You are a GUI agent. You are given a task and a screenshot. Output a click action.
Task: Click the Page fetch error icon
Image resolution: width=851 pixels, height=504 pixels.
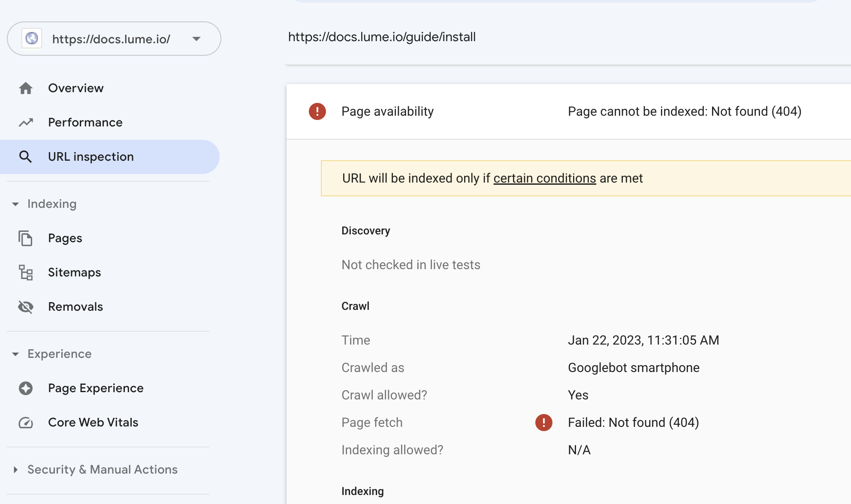pos(544,423)
